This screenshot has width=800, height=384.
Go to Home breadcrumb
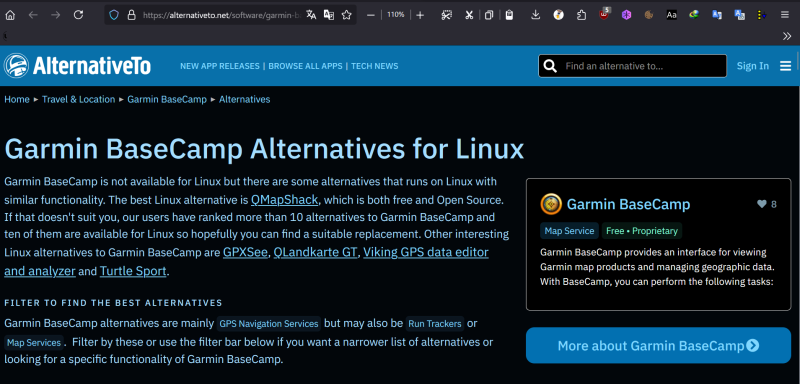[x=17, y=99]
